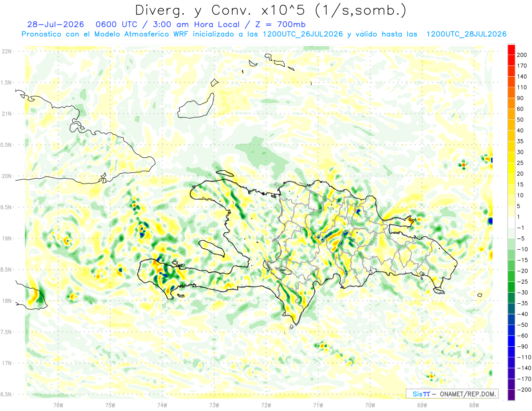
Task: Click the colorbar label "-30"
Action: (522, 292)
